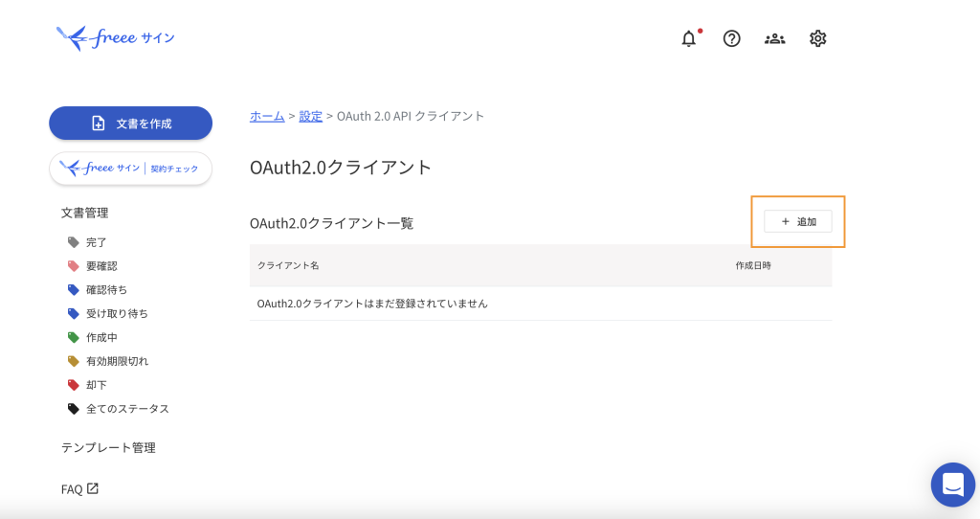Open the chat support bubble icon
Viewport: 980px width, 519px height.
point(952,485)
